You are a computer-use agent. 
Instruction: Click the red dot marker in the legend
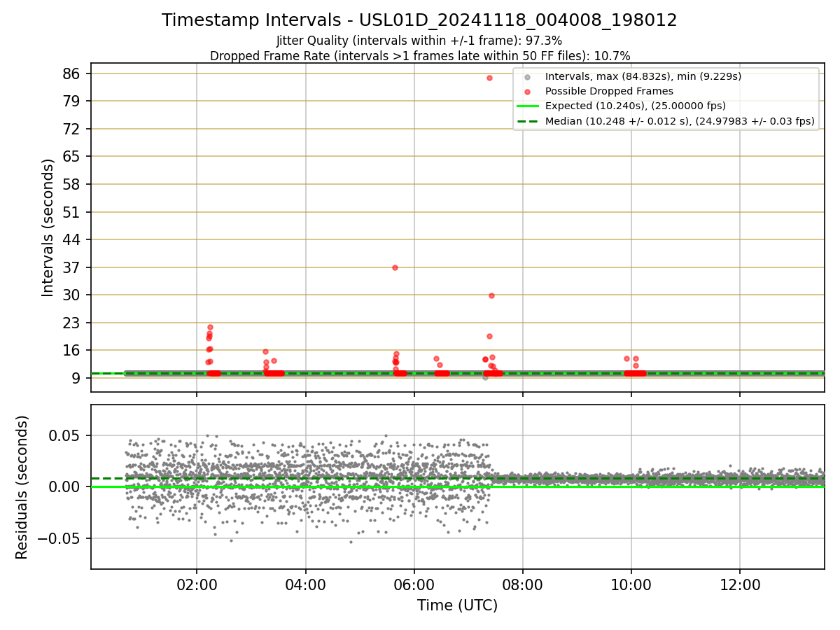click(x=527, y=92)
